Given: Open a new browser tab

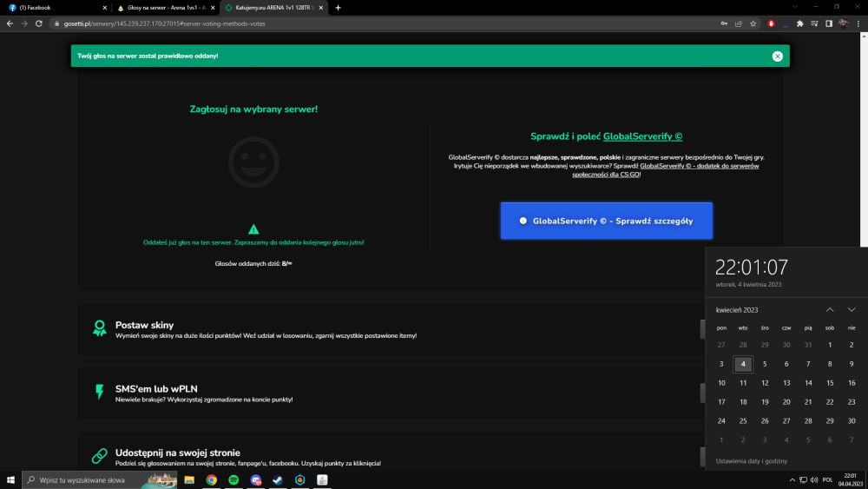Looking at the screenshot, I should tap(338, 8).
